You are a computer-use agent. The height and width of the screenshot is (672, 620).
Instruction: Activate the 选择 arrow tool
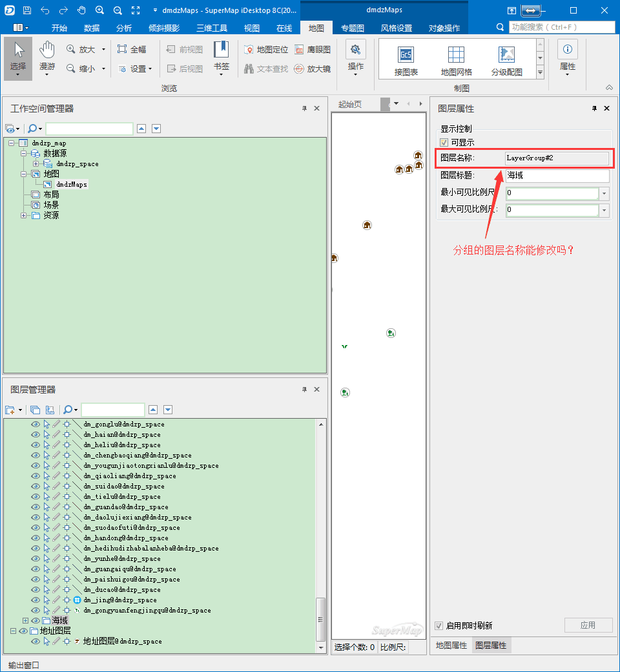pyautogui.click(x=18, y=59)
